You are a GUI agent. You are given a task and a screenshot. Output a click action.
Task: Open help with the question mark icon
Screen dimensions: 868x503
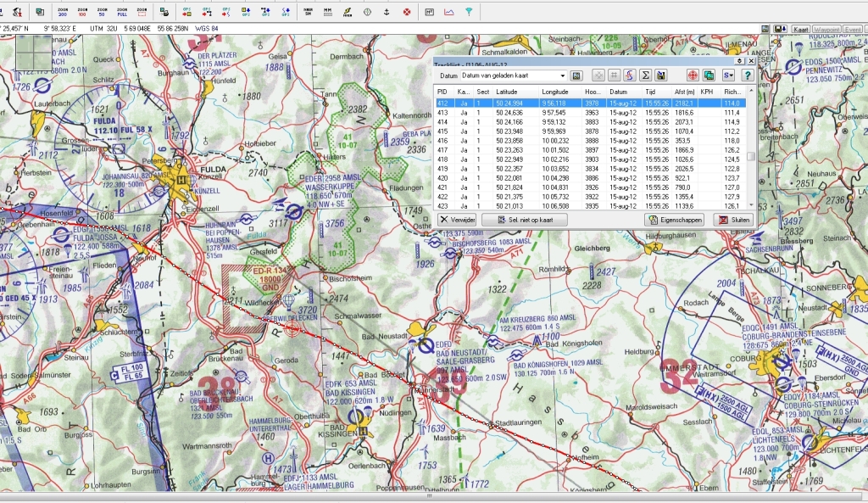tap(747, 75)
